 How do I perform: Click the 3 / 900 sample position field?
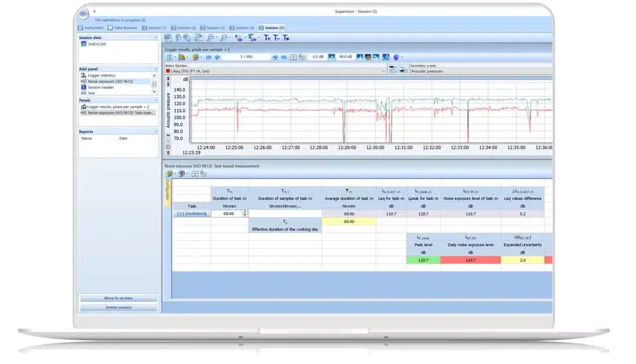coord(246,57)
